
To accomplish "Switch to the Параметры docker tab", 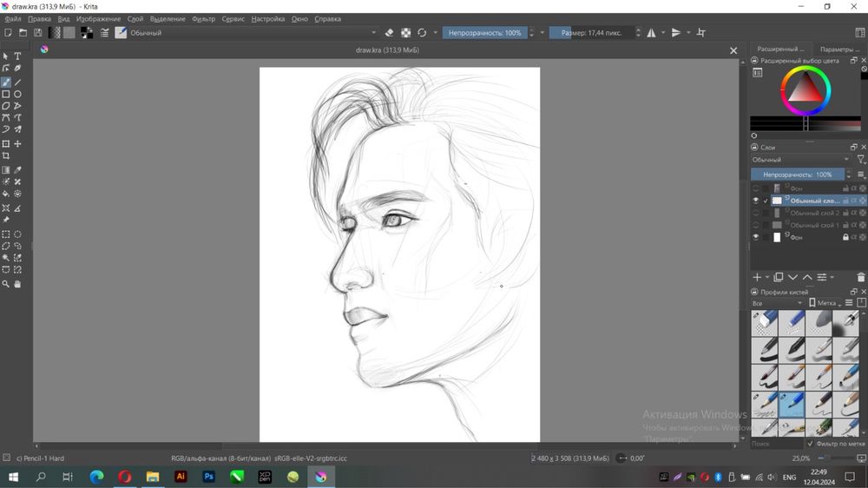I will tap(838, 49).
